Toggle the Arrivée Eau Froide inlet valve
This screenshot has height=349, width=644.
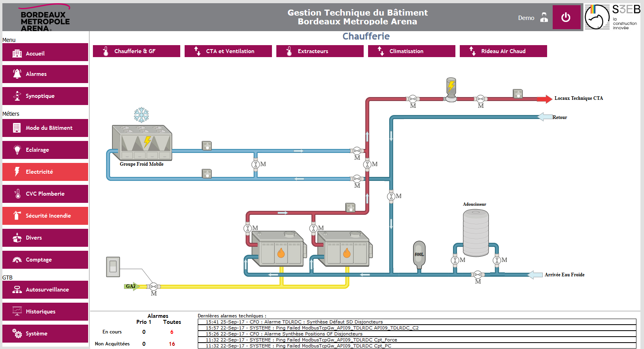478,275
